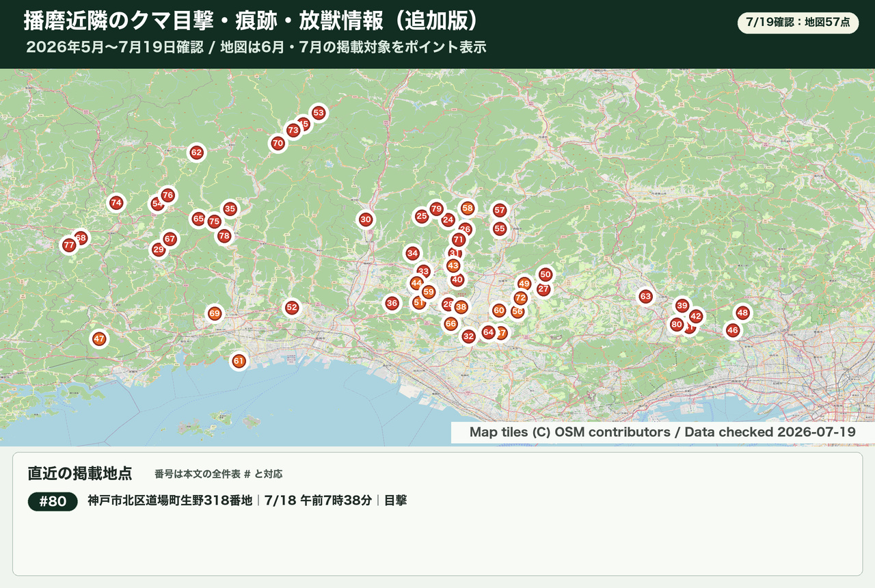Click the marker labeled 67
Image resolution: width=875 pixels, height=588 pixels.
(x=170, y=239)
